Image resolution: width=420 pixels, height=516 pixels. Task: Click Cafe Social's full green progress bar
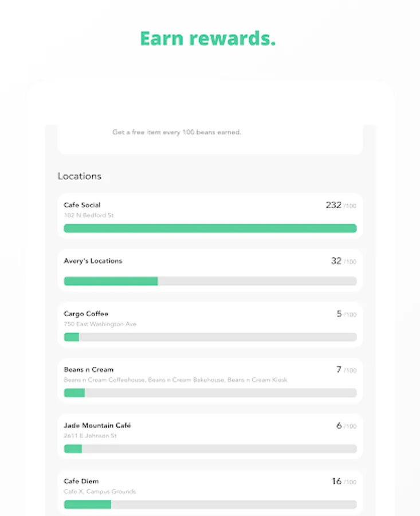[x=210, y=228]
